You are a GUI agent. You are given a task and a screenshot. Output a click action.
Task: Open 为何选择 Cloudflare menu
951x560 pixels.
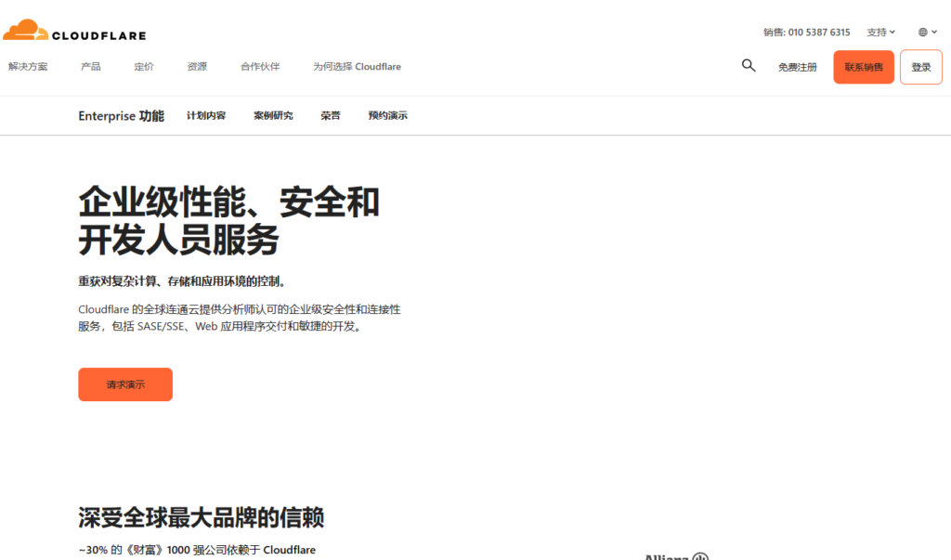click(x=357, y=67)
